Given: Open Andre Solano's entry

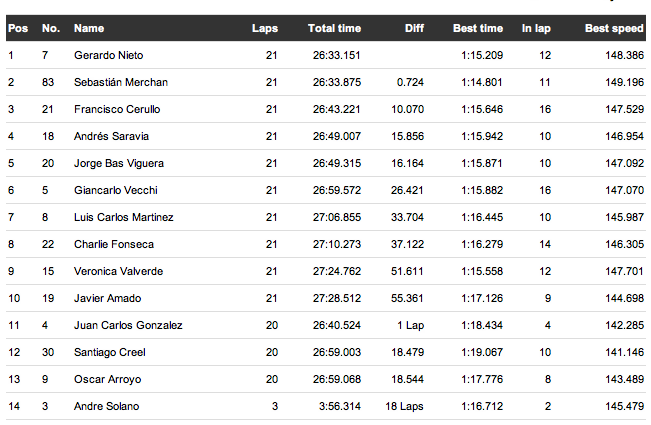Looking at the screenshot, I should (x=107, y=406).
